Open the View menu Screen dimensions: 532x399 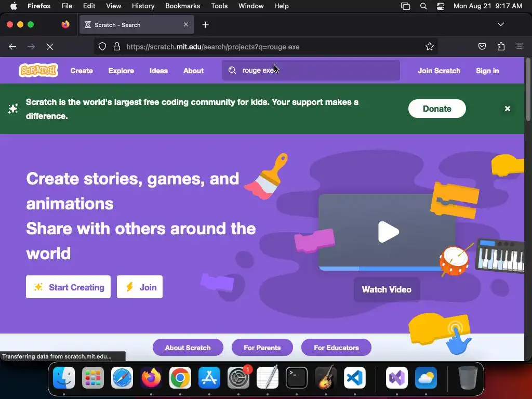pyautogui.click(x=113, y=6)
